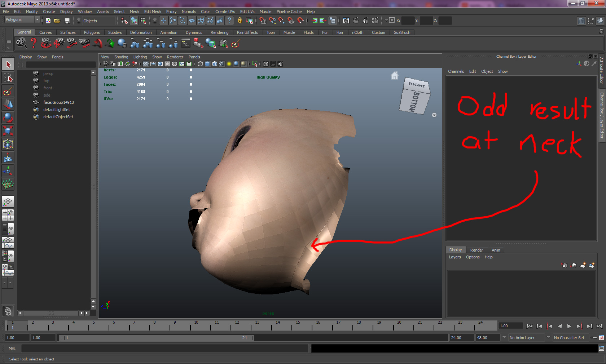
Task: Open the Layers menu in Layer Editor
Action: pos(455,257)
